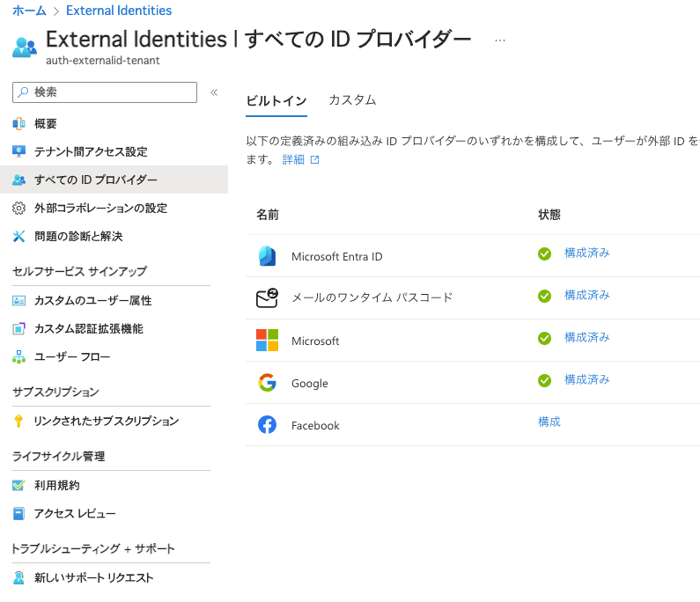
Task: Switch to the カスタム tab
Action: click(352, 100)
